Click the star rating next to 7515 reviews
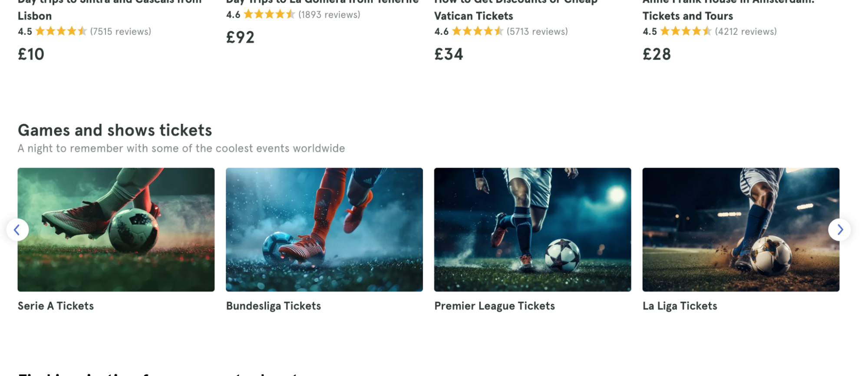 pos(60,31)
